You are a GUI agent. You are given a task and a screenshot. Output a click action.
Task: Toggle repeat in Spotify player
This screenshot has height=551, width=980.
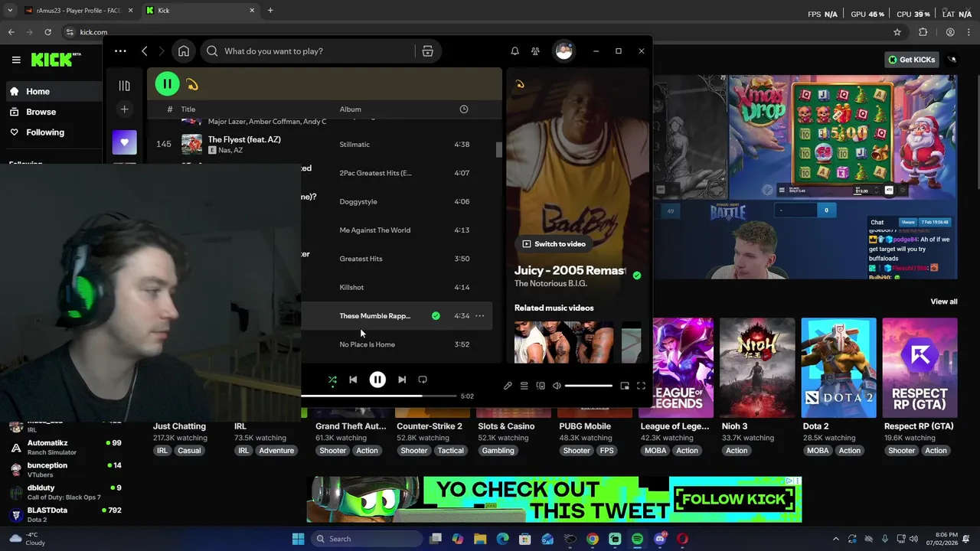pyautogui.click(x=423, y=380)
